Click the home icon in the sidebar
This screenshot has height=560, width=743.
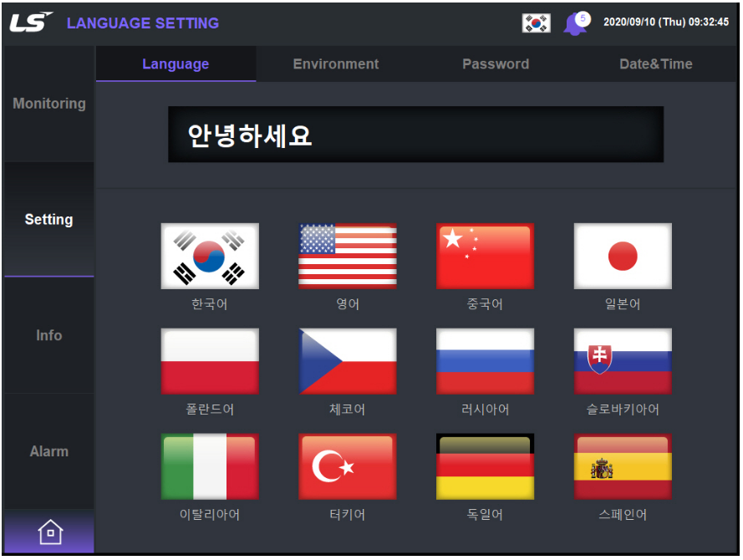pos(50,532)
